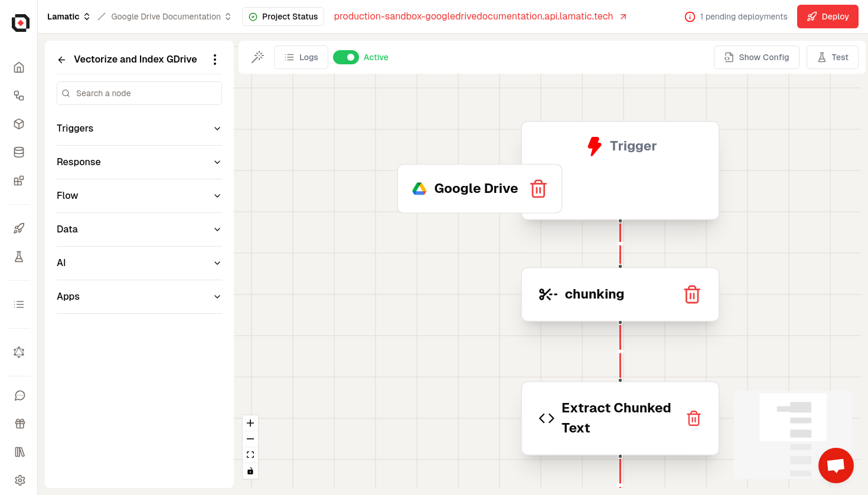Zoom out on the canvas
This screenshot has height=495, width=868.
(250, 439)
